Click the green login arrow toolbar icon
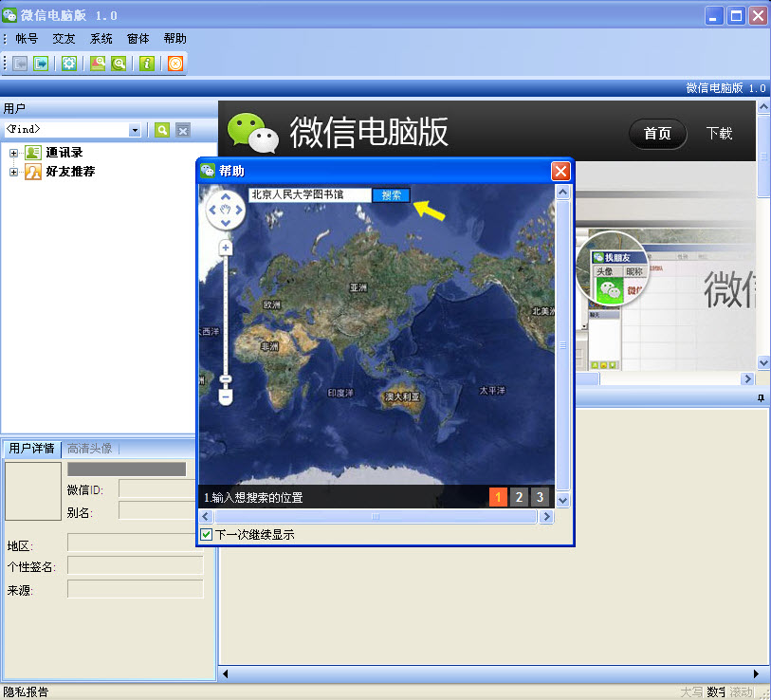The image size is (771, 700). point(41,64)
